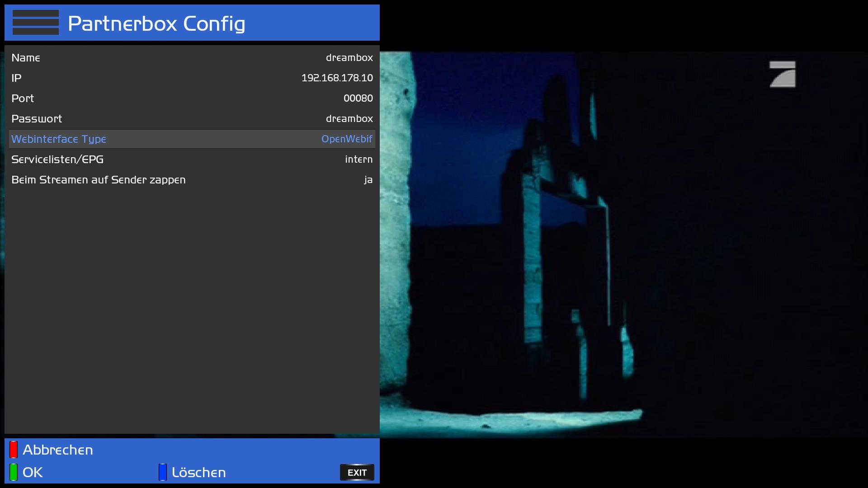This screenshot has height=488, width=868.
Task: Edit the IP address 192.168.178.10
Action: pyautogui.click(x=337, y=78)
